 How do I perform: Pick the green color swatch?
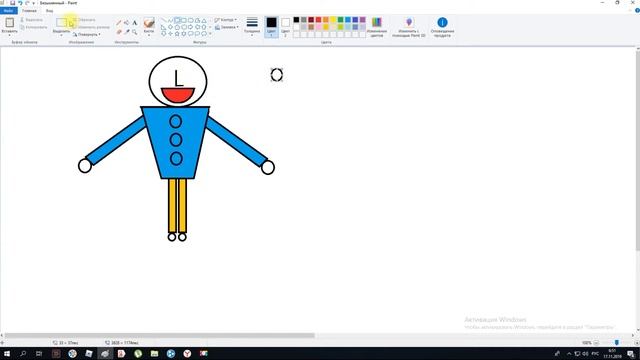[340, 20]
